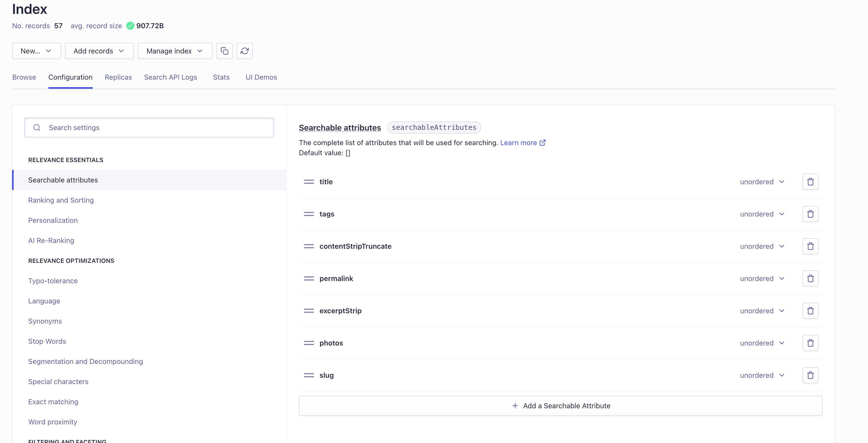This screenshot has width=868, height=443.
Task: Open the Manage index dropdown
Action: click(x=175, y=51)
